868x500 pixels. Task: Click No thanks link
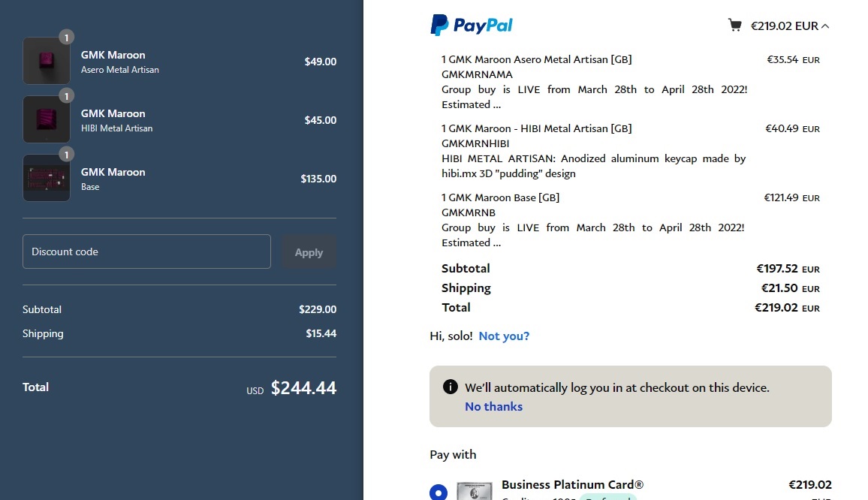coord(494,406)
